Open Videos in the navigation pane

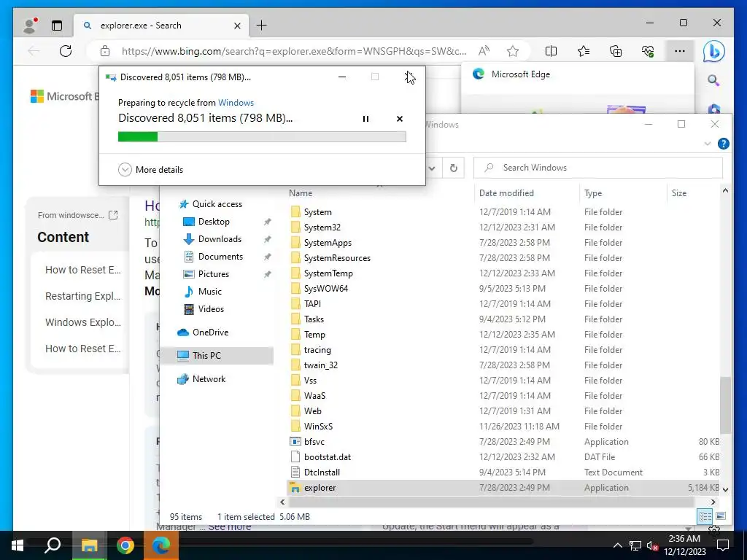pos(204,309)
